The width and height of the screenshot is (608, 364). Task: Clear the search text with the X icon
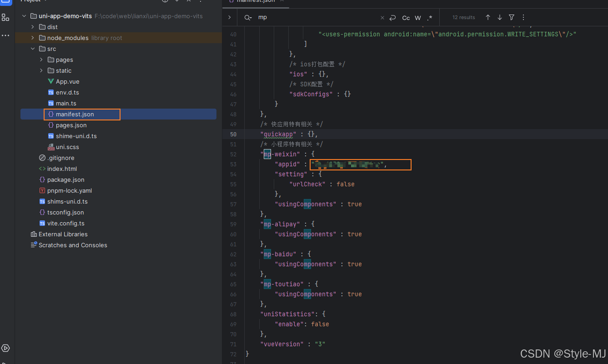click(x=382, y=18)
